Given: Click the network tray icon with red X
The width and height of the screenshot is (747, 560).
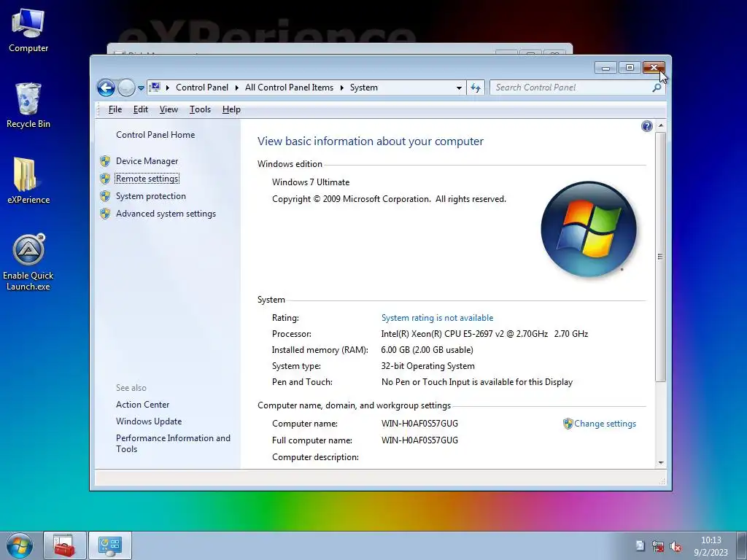Looking at the screenshot, I should coord(658,546).
